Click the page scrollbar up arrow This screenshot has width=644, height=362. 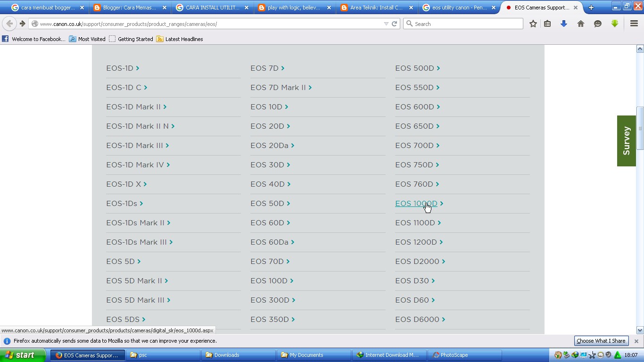point(640,49)
